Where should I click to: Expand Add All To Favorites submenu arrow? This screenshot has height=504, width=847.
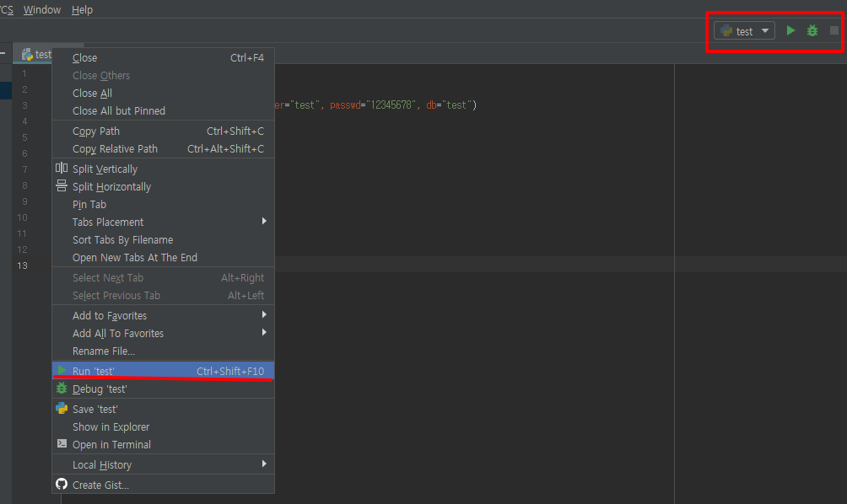(x=264, y=332)
